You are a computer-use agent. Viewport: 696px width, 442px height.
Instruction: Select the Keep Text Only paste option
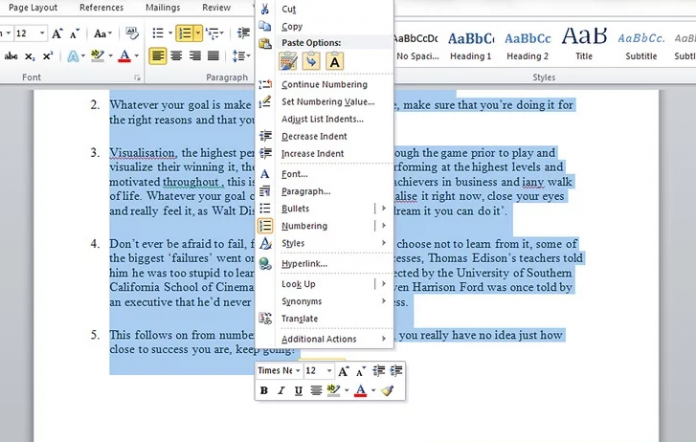(x=334, y=62)
